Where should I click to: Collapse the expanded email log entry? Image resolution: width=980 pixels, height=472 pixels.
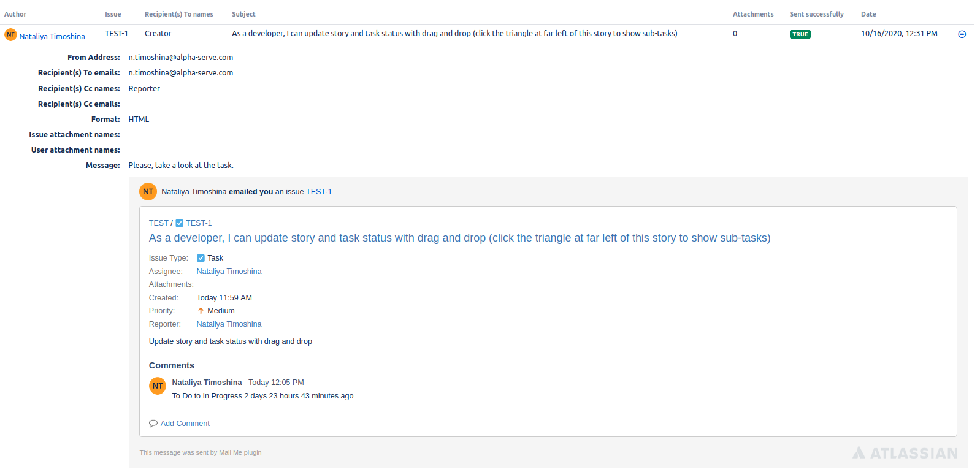click(962, 34)
